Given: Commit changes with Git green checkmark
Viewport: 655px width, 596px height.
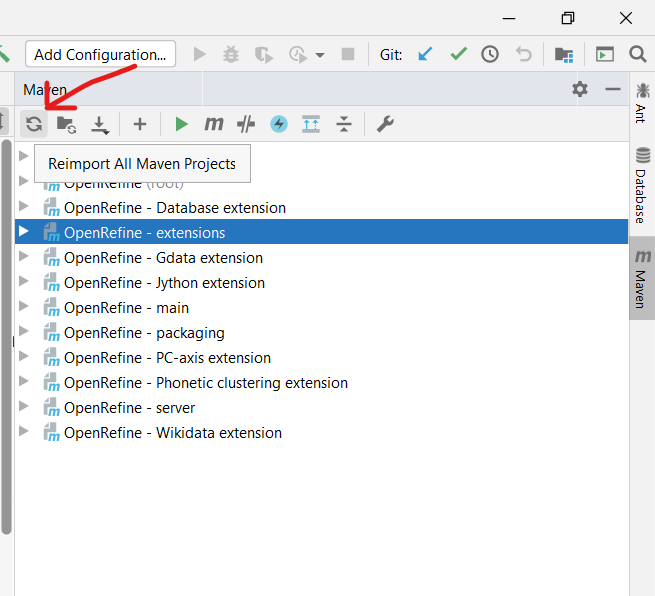Looking at the screenshot, I should pos(458,54).
